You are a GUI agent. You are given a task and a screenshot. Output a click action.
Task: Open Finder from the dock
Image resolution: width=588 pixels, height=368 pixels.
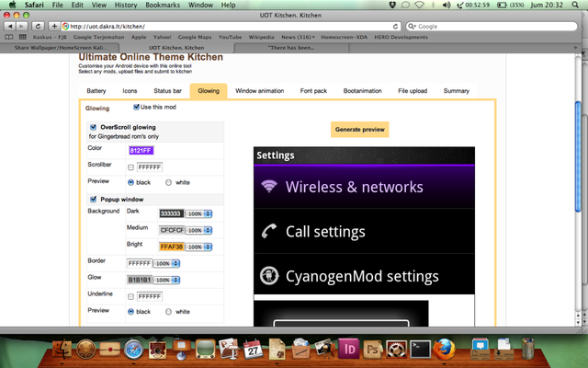[x=62, y=350]
